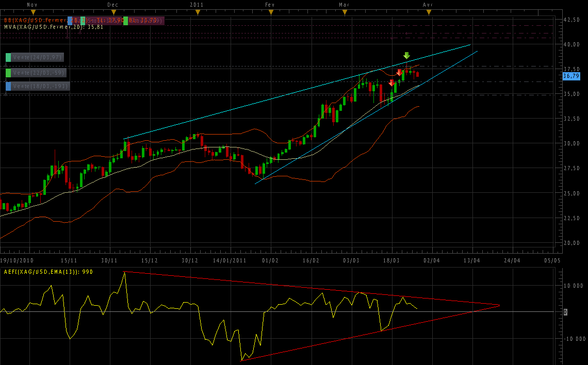Image resolution: width=588 pixels, height=365 pixels.
Task: Click the green down arrow signal
Action: click(406, 56)
